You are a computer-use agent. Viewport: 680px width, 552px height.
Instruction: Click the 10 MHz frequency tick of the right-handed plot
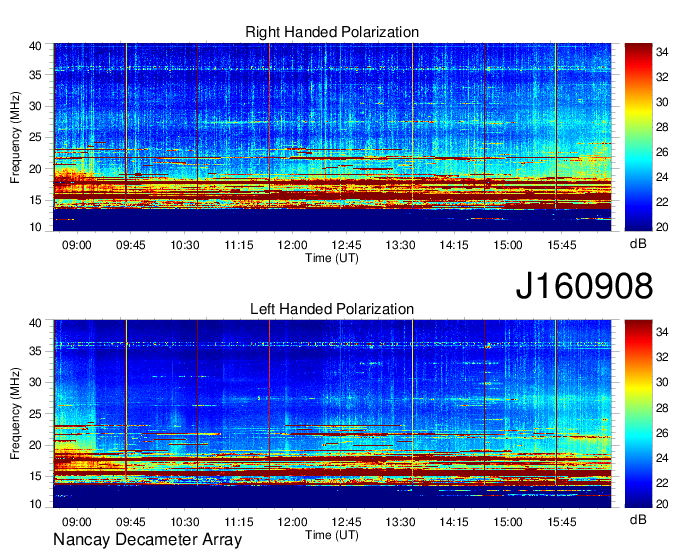tap(35, 227)
